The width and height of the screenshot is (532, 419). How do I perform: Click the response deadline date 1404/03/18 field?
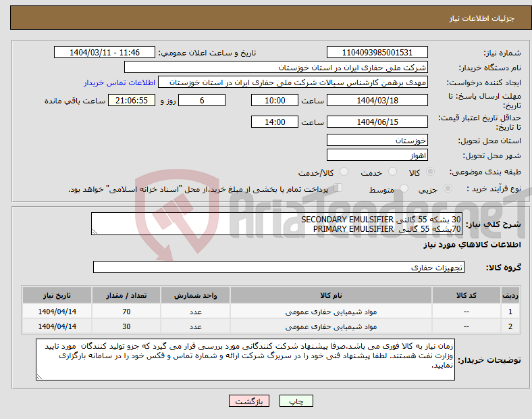point(377,100)
